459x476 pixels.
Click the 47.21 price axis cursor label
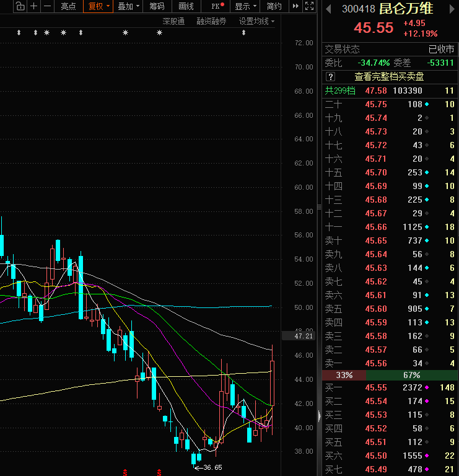[299, 336]
